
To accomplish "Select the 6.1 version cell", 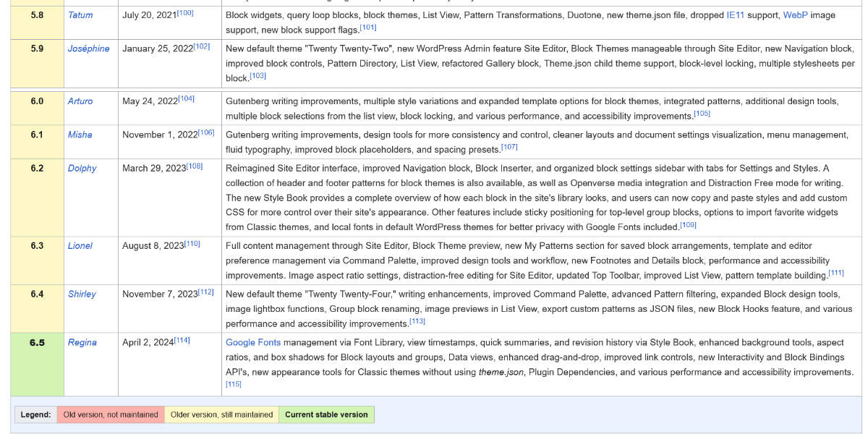I will pos(37,142).
